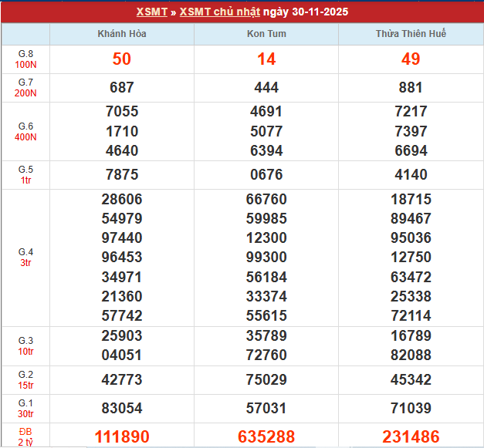Click G.4 number 99300
This screenshot has height=448, width=484.
click(x=266, y=257)
